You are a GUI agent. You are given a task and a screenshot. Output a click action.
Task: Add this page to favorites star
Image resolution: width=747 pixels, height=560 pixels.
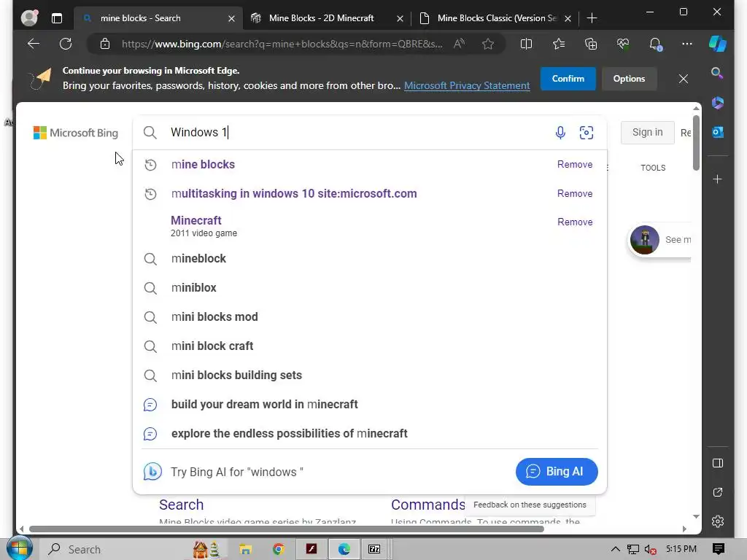click(488, 44)
